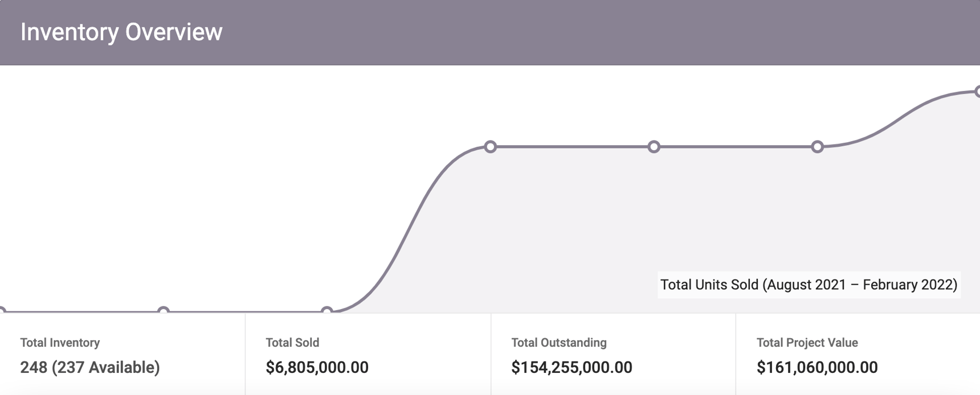Select the 248 (237 Available) inventory figure
This screenshot has width=980, height=395.
pos(90,368)
